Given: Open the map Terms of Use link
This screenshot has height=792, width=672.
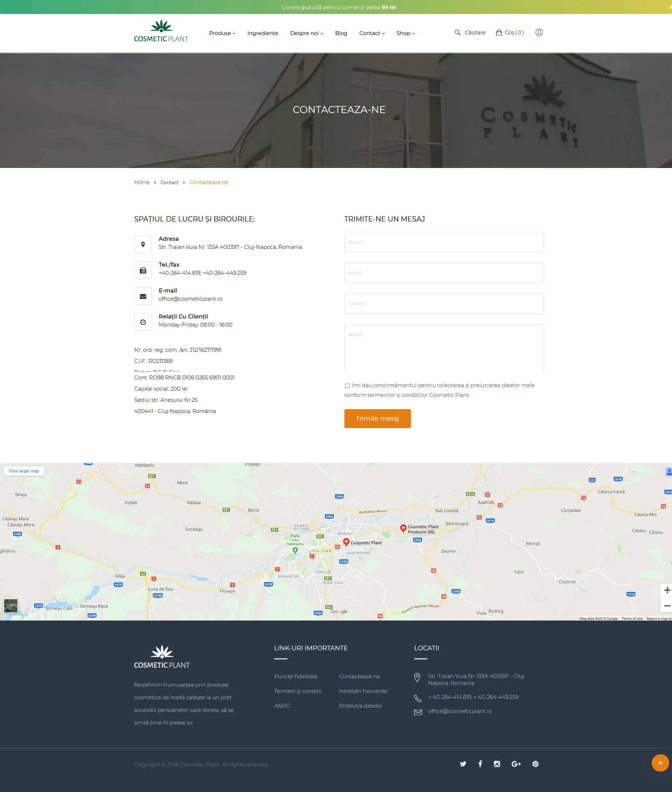Looking at the screenshot, I should point(632,618).
